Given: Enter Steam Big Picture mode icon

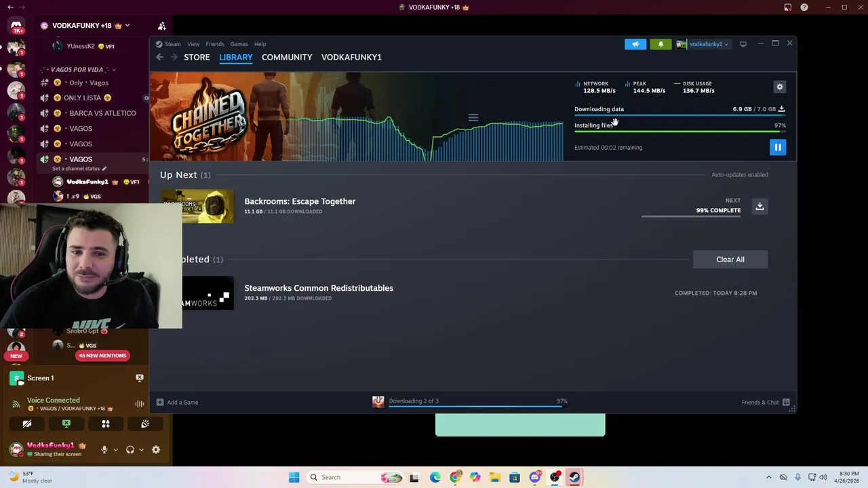Looking at the screenshot, I should click(743, 44).
